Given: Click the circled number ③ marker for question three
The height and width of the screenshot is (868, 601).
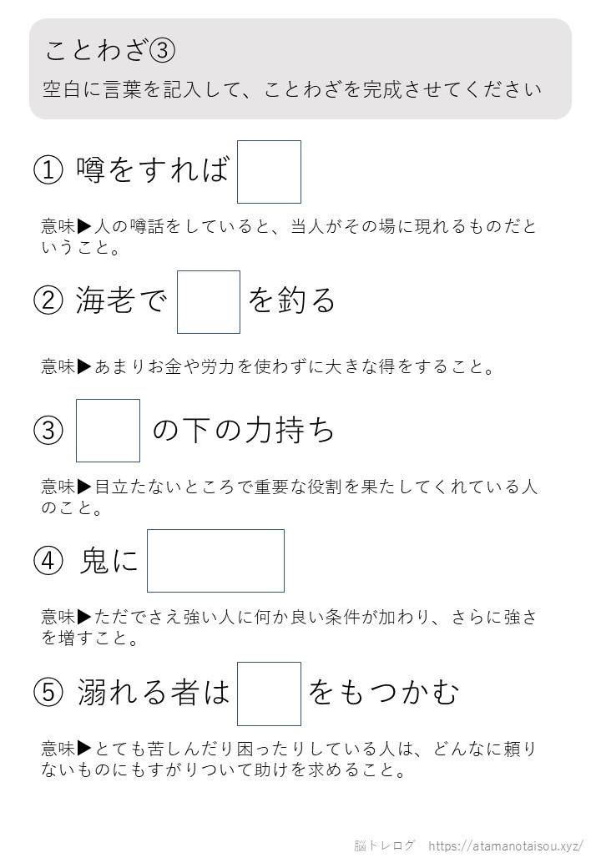Looking at the screenshot, I should coord(48,431).
